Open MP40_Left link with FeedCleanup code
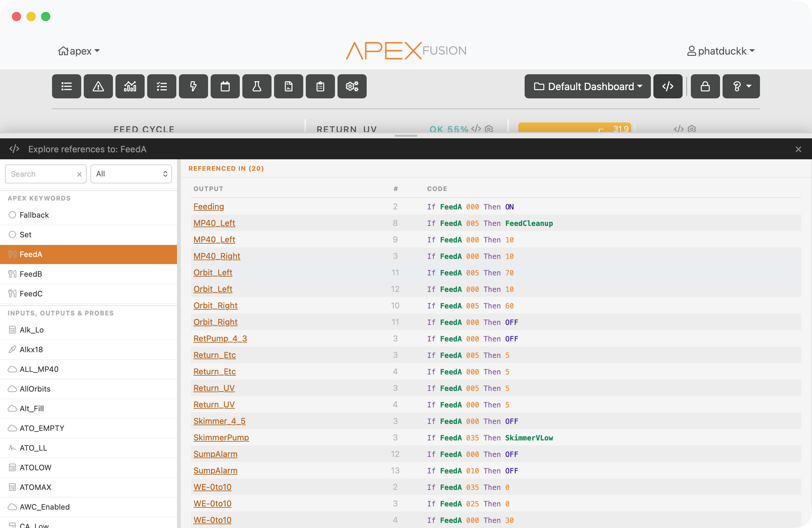The height and width of the screenshot is (528, 812). click(x=214, y=223)
